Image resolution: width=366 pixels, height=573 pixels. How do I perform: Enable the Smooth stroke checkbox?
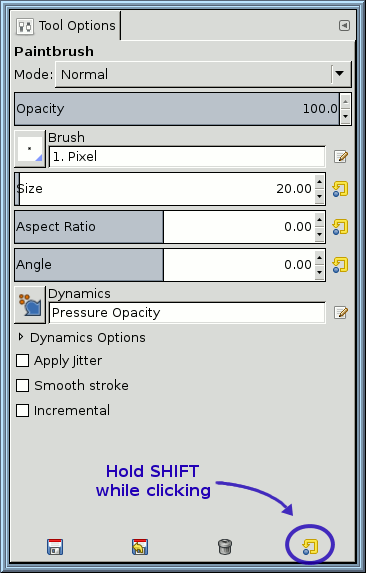[x=23, y=386]
